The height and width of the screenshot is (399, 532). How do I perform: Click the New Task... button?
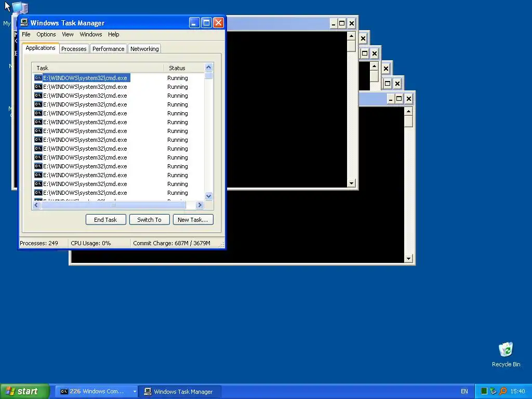click(193, 220)
